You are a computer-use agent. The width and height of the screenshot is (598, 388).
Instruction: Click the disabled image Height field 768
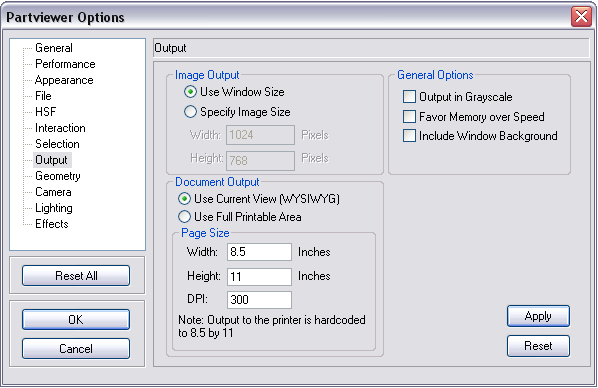[260, 161]
